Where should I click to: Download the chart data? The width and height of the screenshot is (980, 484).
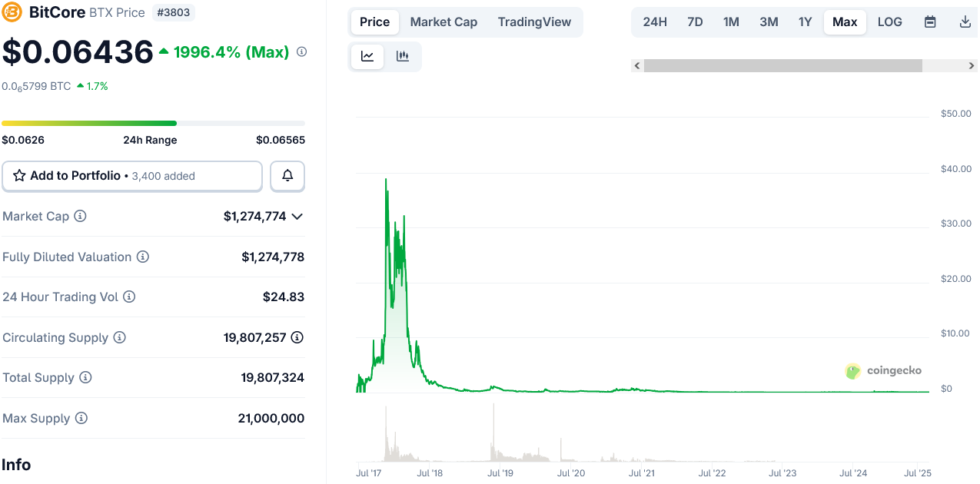(x=965, y=22)
